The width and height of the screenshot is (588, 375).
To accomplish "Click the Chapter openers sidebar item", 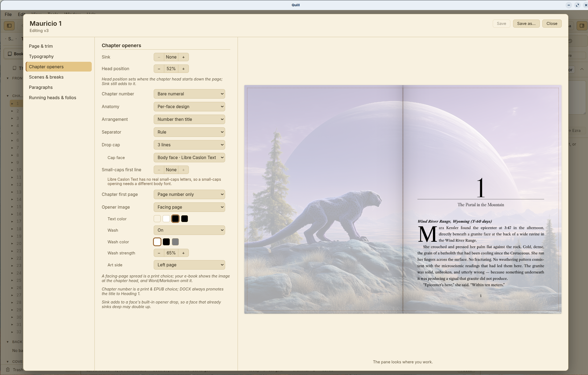I will click(59, 67).
